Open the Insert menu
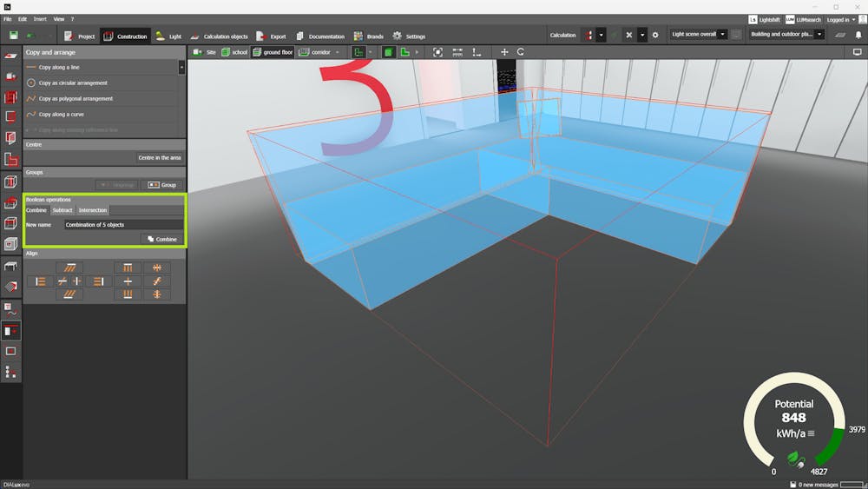The height and width of the screenshot is (489, 868). click(40, 18)
